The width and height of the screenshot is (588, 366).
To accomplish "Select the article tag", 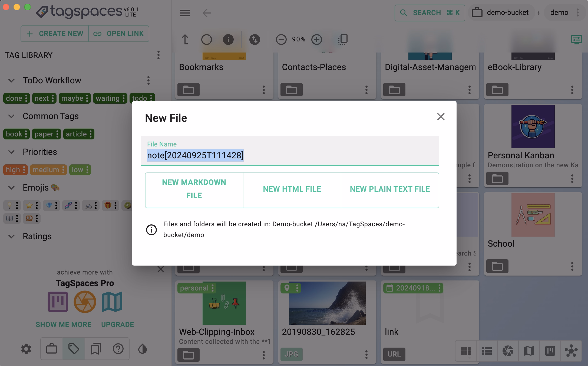I will (x=79, y=134).
